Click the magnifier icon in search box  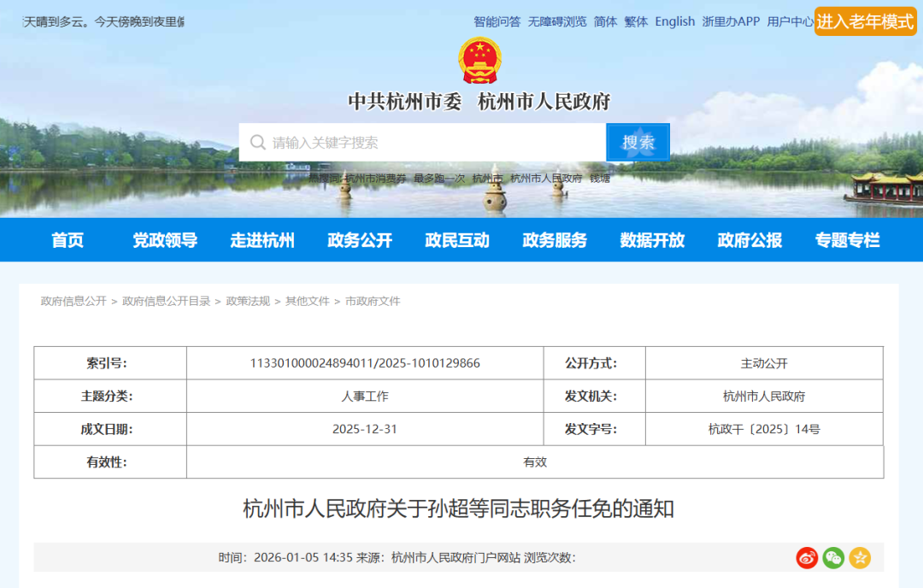258,142
